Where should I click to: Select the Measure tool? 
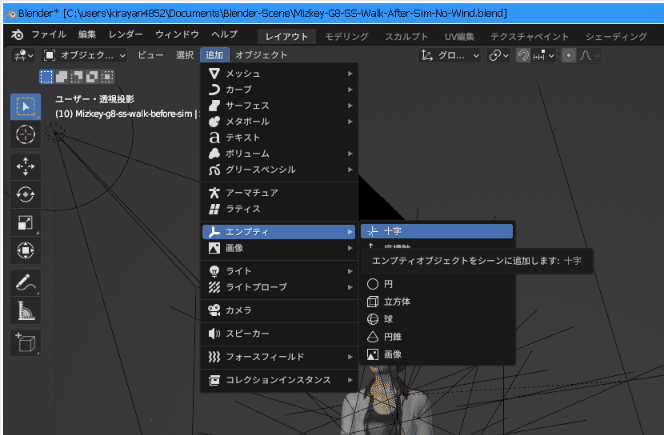tap(25, 310)
